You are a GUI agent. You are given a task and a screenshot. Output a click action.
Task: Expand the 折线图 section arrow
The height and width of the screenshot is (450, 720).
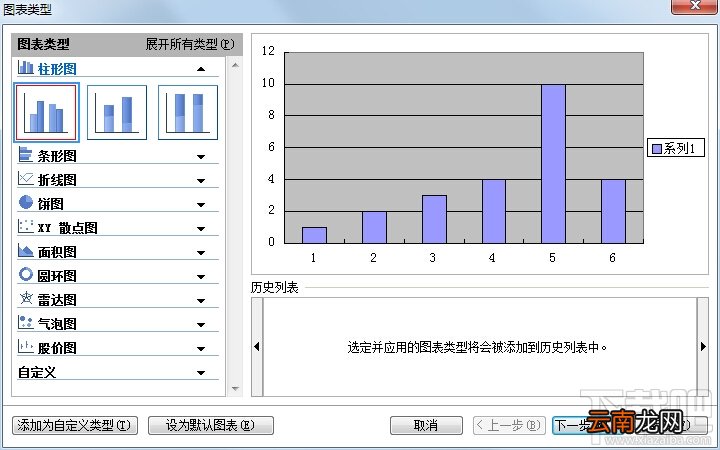point(201,181)
